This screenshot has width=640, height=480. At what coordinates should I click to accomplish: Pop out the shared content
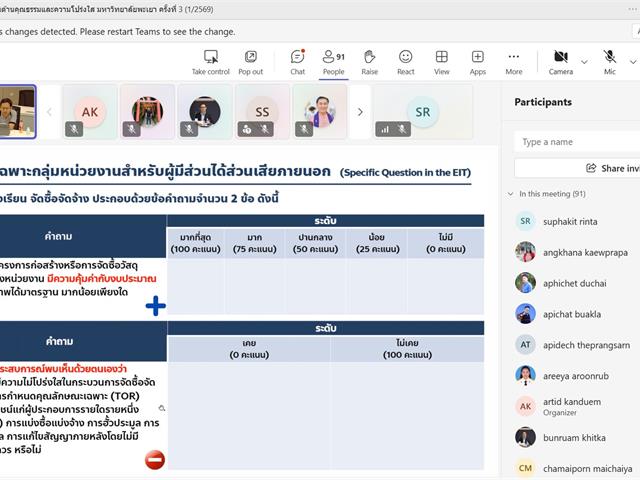251,62
